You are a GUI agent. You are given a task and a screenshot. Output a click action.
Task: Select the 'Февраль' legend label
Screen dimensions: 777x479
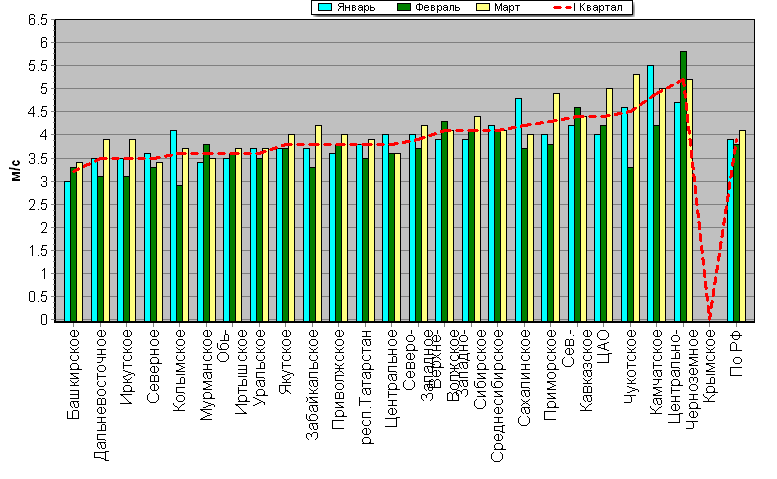pyautogui.click(x=438, y=7)
